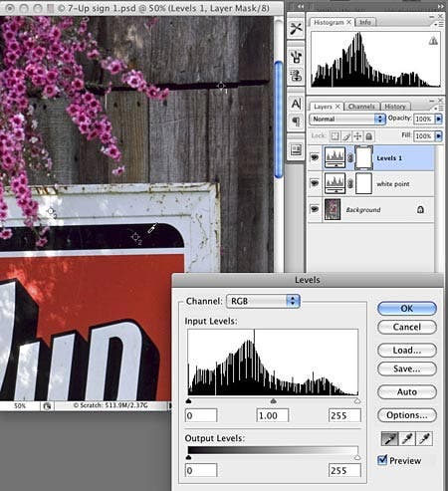Toggle the Preview checkbox in Levels

click(x=382, y=460)
